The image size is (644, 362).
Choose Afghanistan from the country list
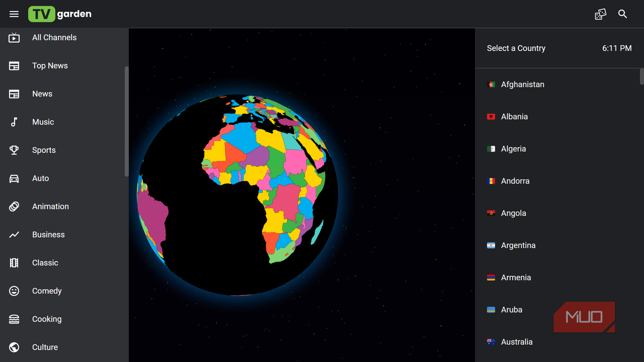pos(557,84)
